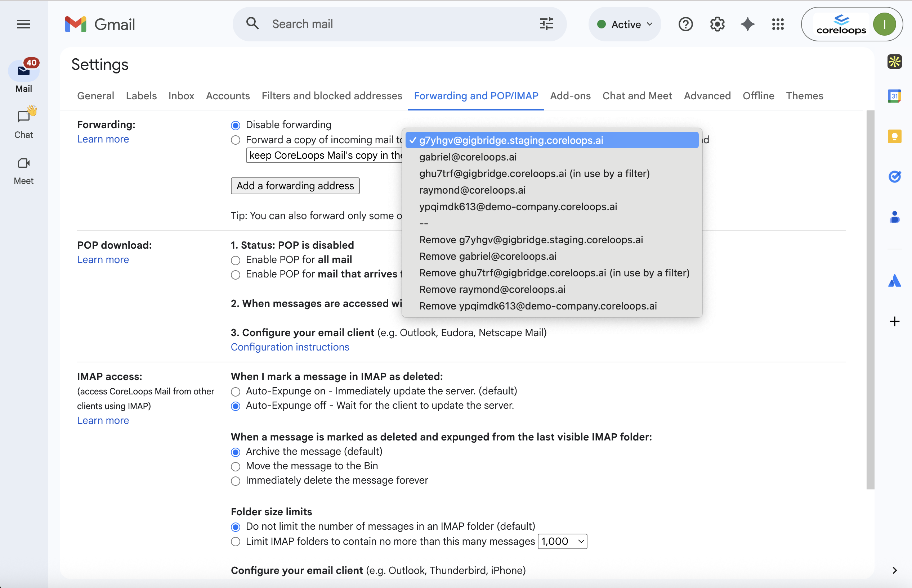This screenshot has height=588, width=912.
Task: Open the Google apps grid
Action: [x=778, y=24]
